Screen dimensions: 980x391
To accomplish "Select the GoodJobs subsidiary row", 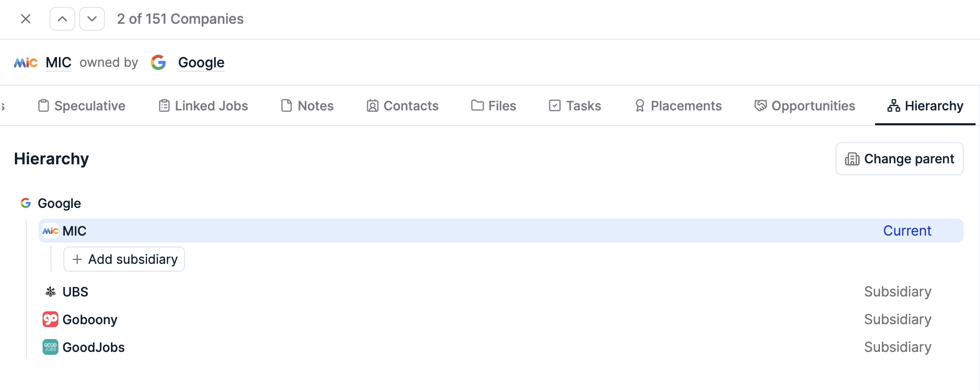I will point(501,347).
